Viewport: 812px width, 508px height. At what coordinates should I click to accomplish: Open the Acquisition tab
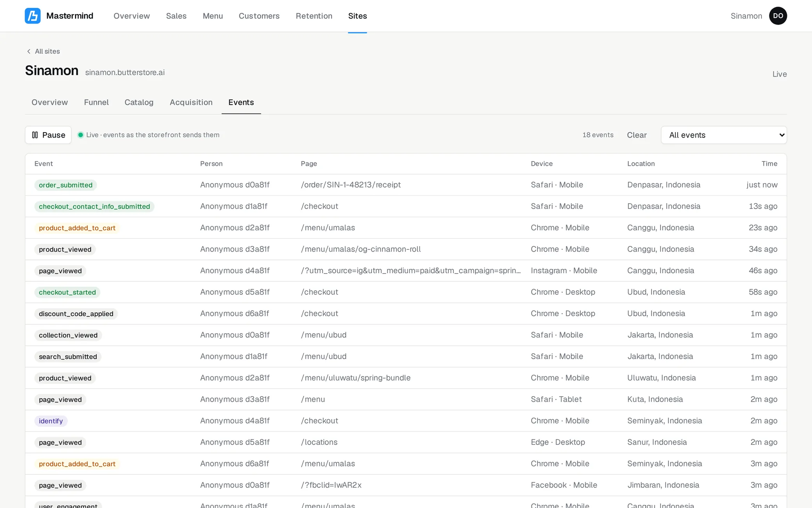[x=191, y=102]
